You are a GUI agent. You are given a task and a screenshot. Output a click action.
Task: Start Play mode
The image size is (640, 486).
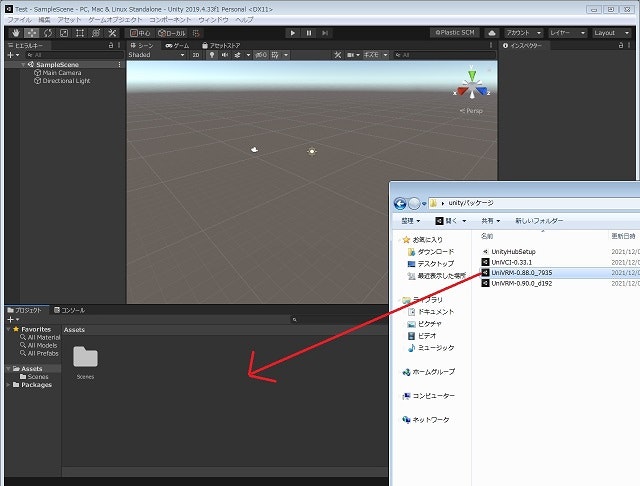click(292, 33)
